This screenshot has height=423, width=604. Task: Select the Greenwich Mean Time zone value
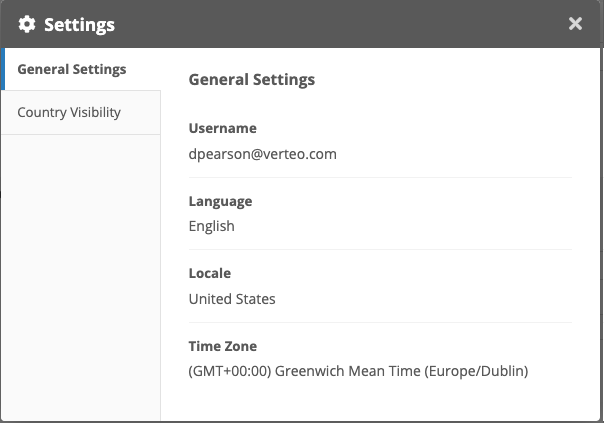coord(358,371)
